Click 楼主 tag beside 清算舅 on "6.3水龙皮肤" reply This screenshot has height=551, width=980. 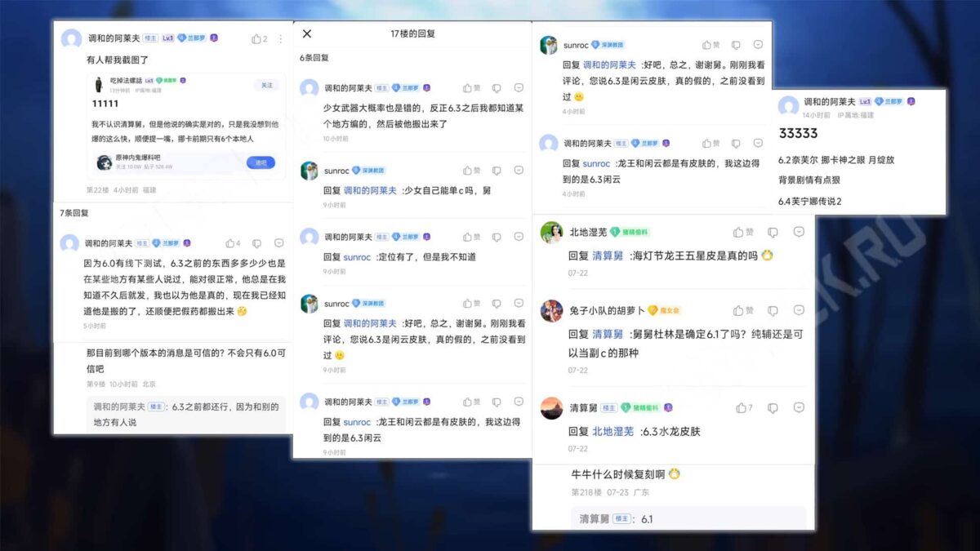(609, 408)
